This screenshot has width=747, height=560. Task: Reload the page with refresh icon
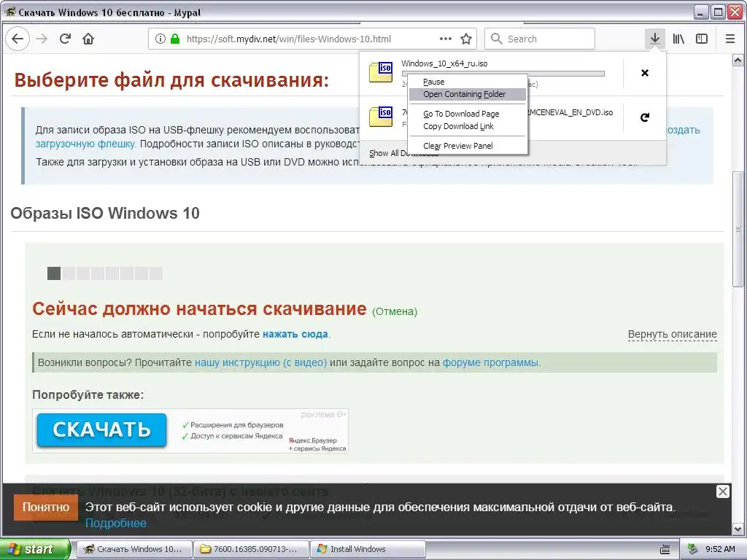65,39
